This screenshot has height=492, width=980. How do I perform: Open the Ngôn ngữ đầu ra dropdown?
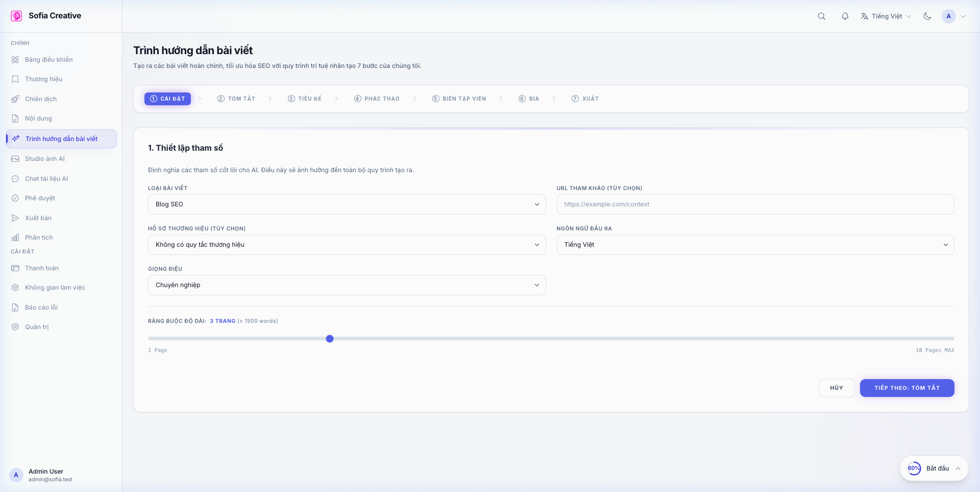click(755, 245)
